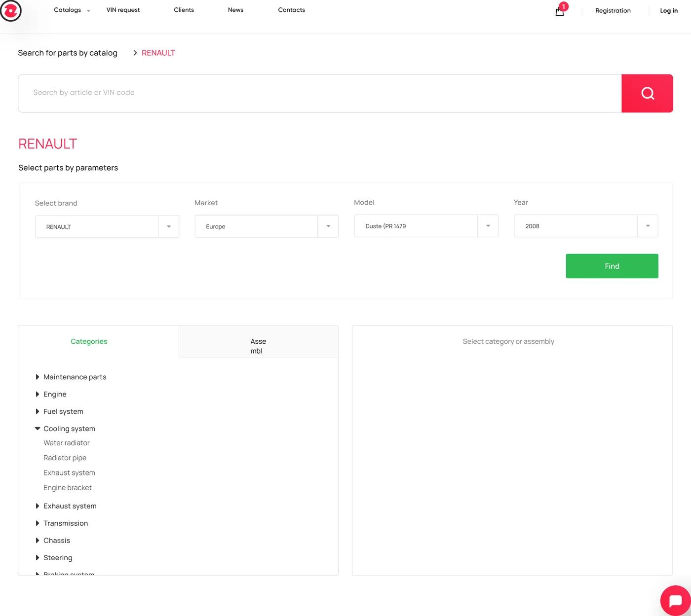691x616 pixels.
Task: Expand the Maintenance parts category
Action: coord(71,377)
